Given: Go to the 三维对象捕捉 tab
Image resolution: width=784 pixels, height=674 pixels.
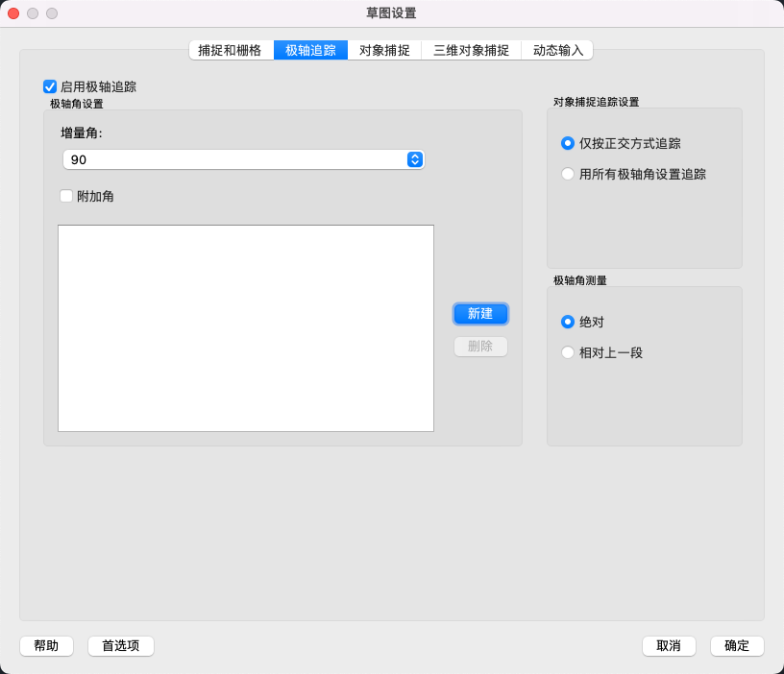Looking at the screenshot, I should click(x=471, y=51).
